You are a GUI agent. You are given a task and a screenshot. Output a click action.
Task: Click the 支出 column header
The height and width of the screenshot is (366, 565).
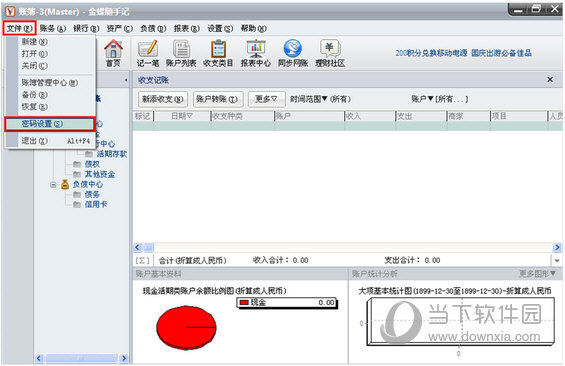[421, 116]
